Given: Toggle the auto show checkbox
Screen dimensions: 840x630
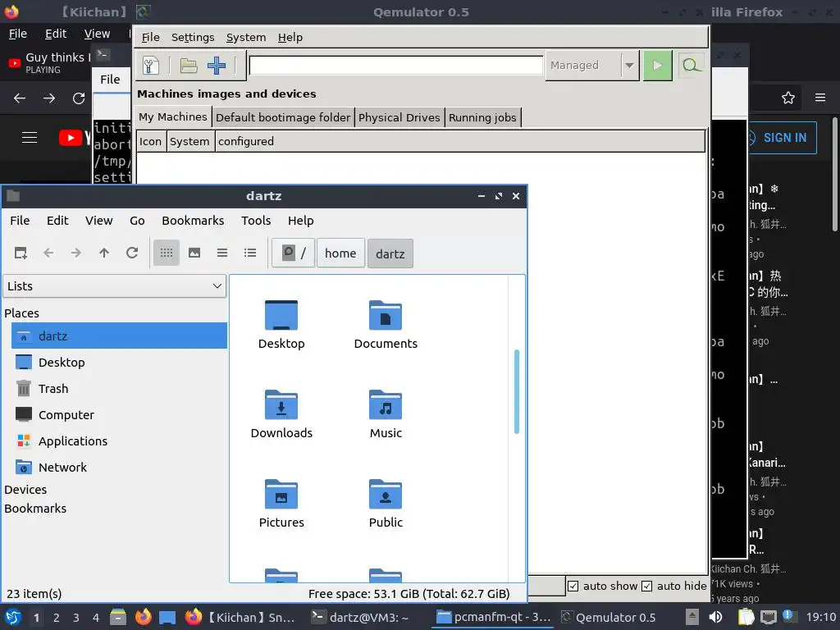Looking at the screenshot, I should pyautogui.click(x=573, y=586).
